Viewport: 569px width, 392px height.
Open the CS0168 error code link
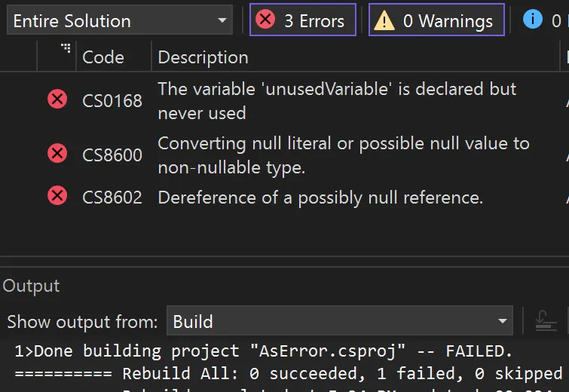click(x=112, y=101)
